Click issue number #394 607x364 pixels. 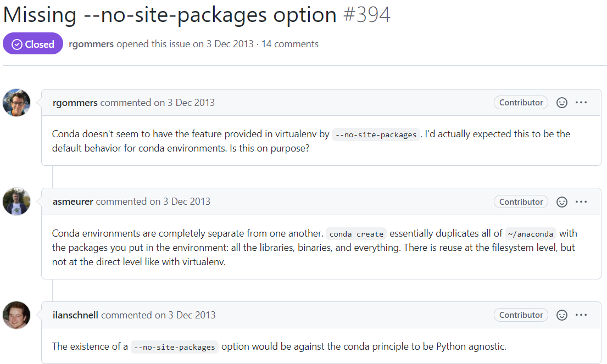click(x=367, y=15)
